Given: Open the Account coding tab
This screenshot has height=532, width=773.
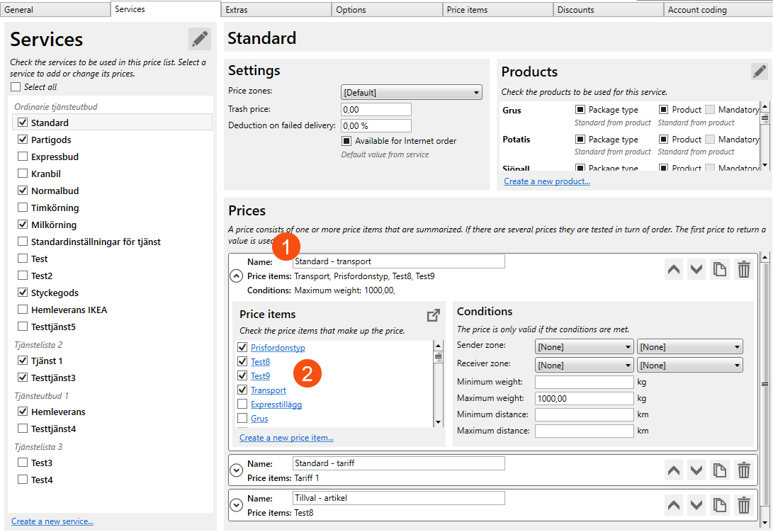Looking at the screenshot, I should 717,9.
